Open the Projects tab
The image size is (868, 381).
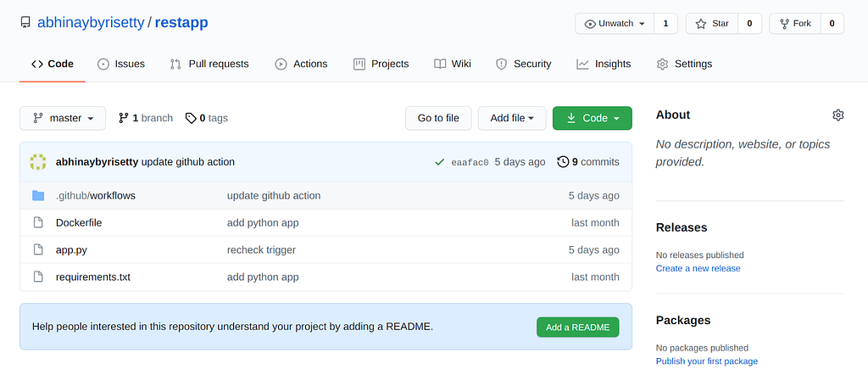click(381, 64)
